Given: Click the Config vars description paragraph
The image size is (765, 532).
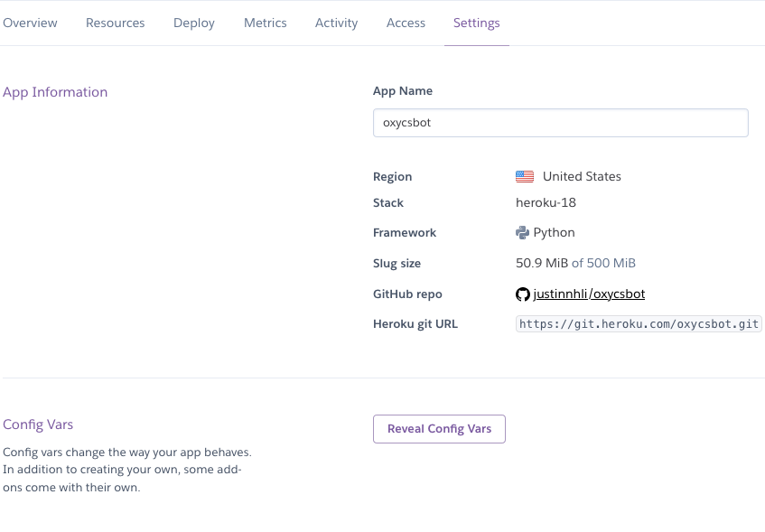Looking at the screenshot, I should click(x=126, y=470).
